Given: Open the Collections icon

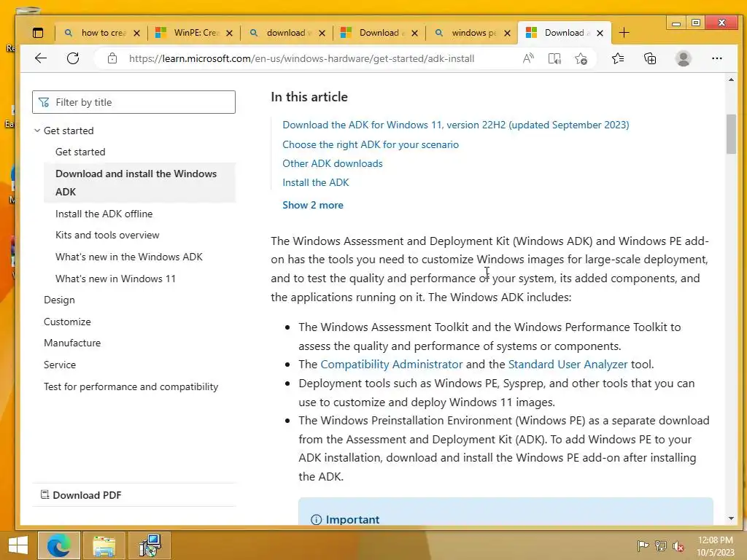Looking at the screenshot, I should 650,58.
